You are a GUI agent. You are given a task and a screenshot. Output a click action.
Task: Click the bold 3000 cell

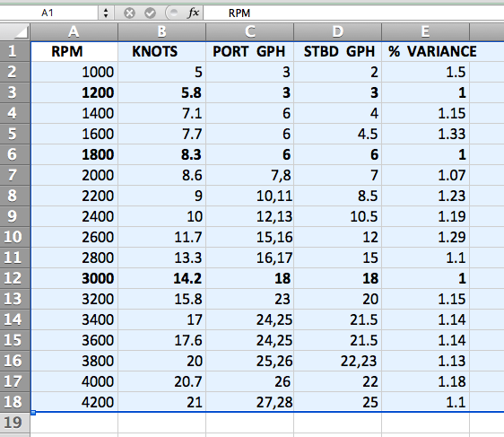click(x=74, y=278)
